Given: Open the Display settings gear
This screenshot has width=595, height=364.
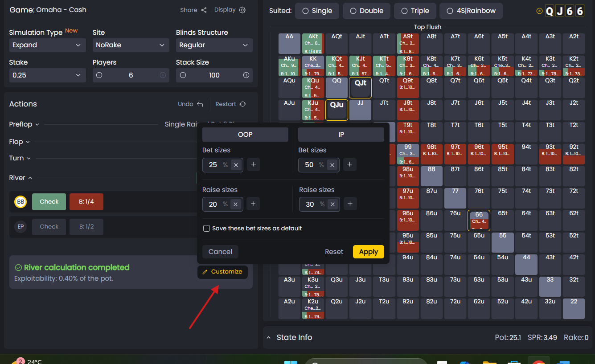Looking at the screenshot, I should click(x=242, y=9).
